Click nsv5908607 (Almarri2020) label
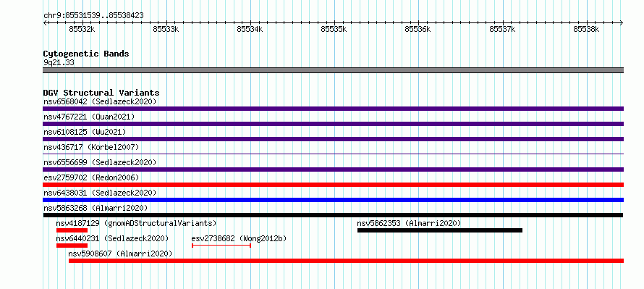Screen dimensions: 644x289 pos(120,254)
